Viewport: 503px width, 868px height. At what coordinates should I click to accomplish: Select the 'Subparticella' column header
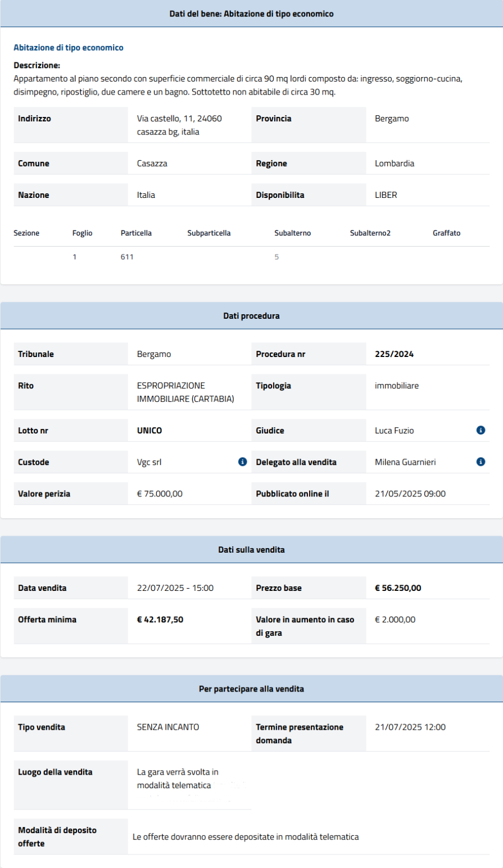pos(209,233)
